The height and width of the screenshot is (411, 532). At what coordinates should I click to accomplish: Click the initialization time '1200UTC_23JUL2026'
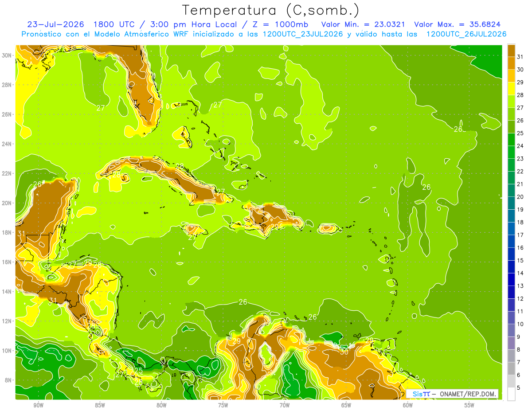(x=303, y=34)
